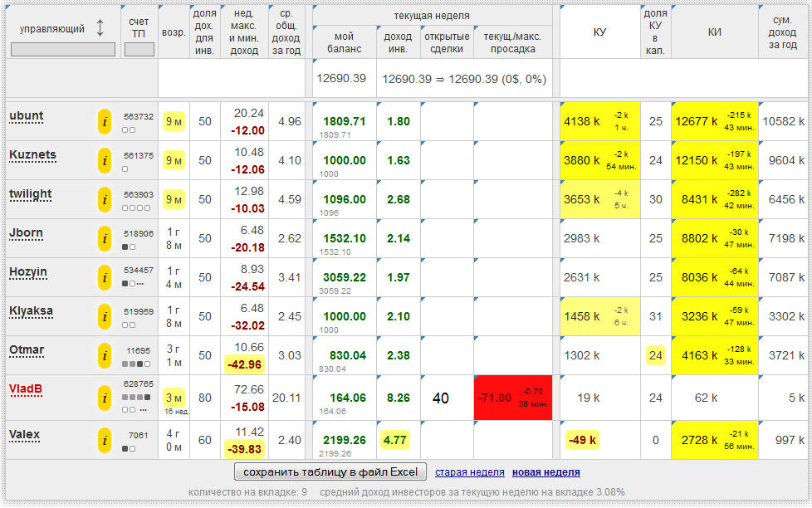This screenshot has width=812, height=508.
Task: Click VladB average yearly income 20.11
Action: [286, 398]
